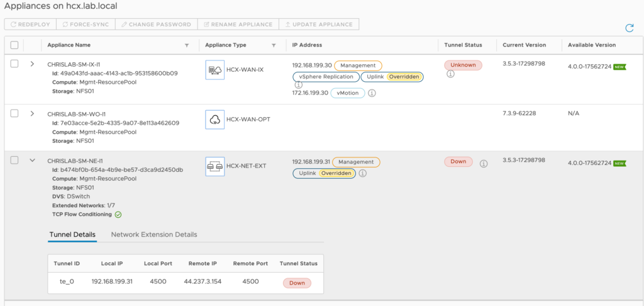Click NEW badge for CHRISLAB-SM-IX-I1 version

click(x=619, y=67)
